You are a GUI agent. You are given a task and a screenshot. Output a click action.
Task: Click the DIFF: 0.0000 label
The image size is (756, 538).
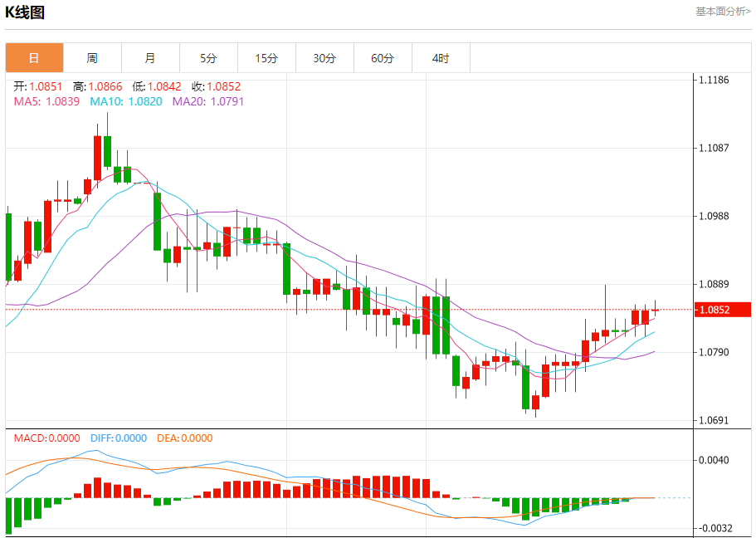pos(119,438)
